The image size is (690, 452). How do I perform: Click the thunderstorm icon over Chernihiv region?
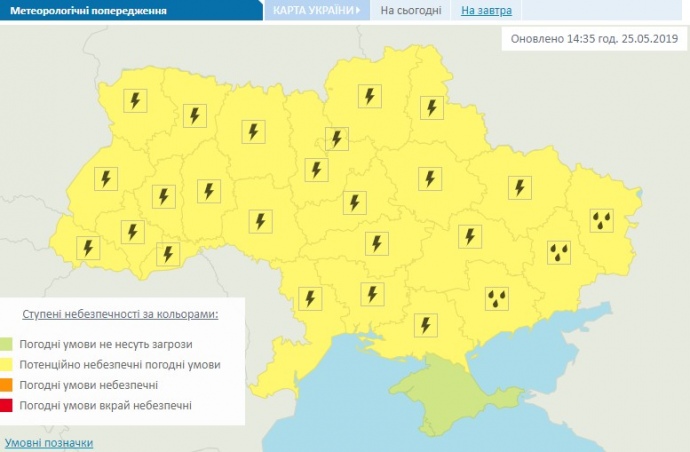[369, 96]
